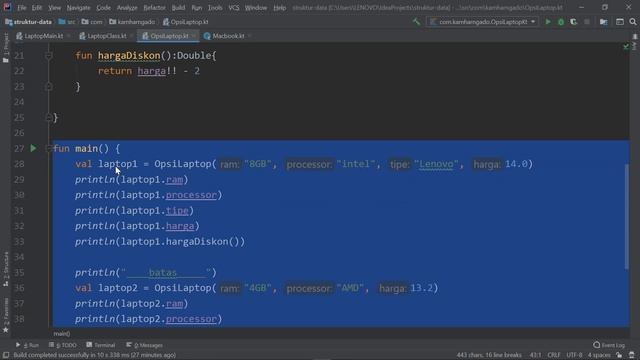This screenshot has height=360, width=640.
Task: Click the build completed status message
Action: pos(95,355)
